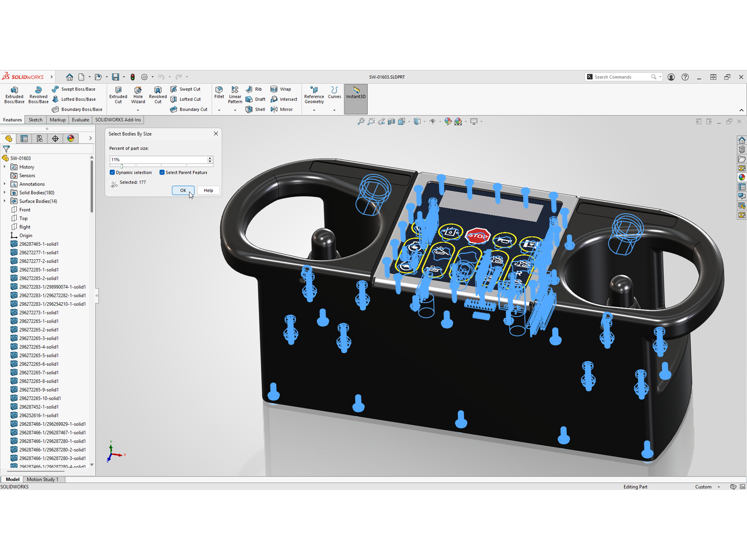Screen dimensions: 747x560
Task: Toggle the Instant3D button
Action: pyautogui.click(x=356, y=99)
